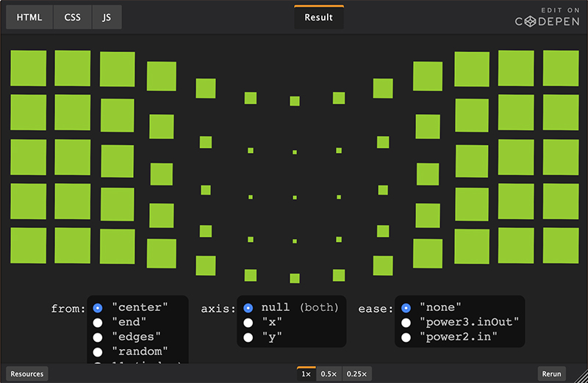Set ease to "power2.in"
588x383 pixels.
click(406, 337)
